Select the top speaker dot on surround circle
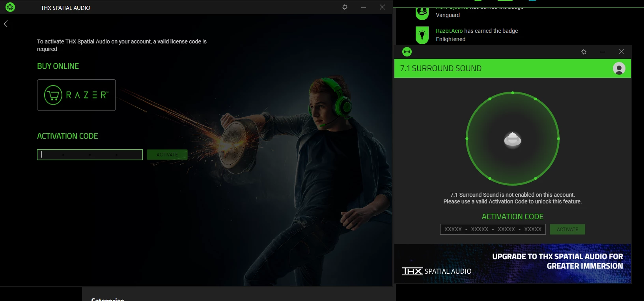The image size is (644, 301). click(x=513, y=93)
